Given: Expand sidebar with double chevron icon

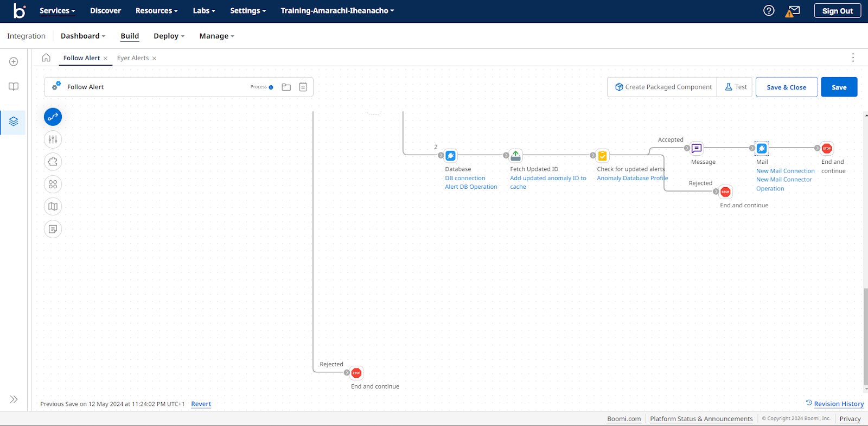Looking at the screenshot, I should (x=14, y=399).
